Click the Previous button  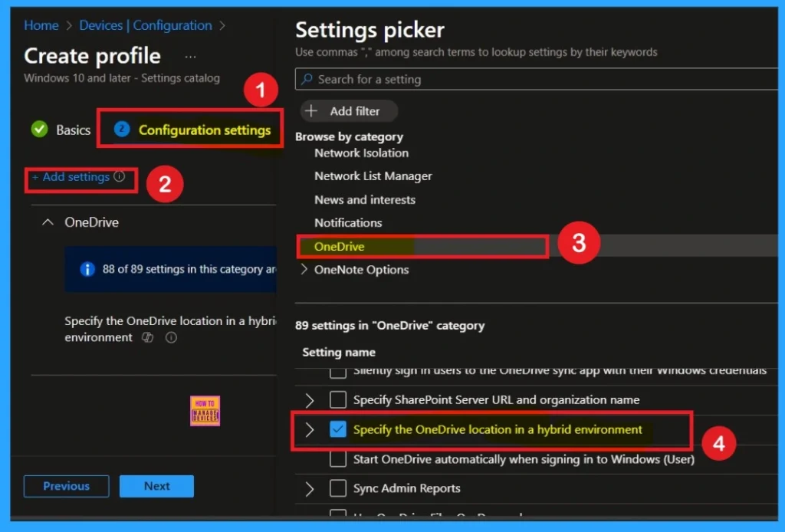[x=66, y=486]
